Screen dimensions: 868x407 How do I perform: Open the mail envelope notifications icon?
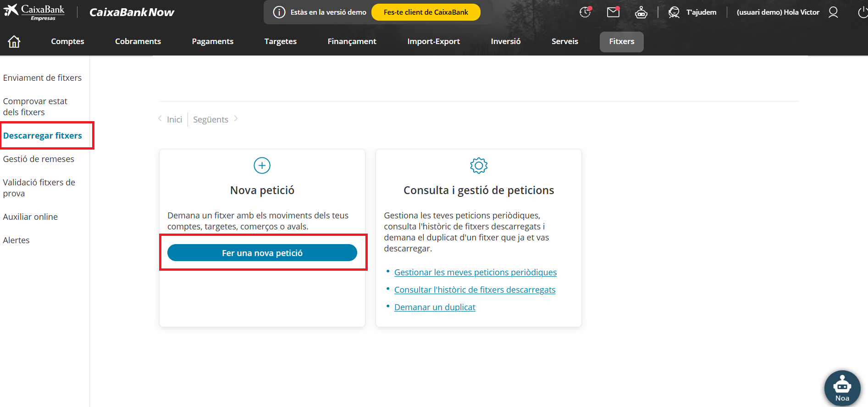click(613, 12)
